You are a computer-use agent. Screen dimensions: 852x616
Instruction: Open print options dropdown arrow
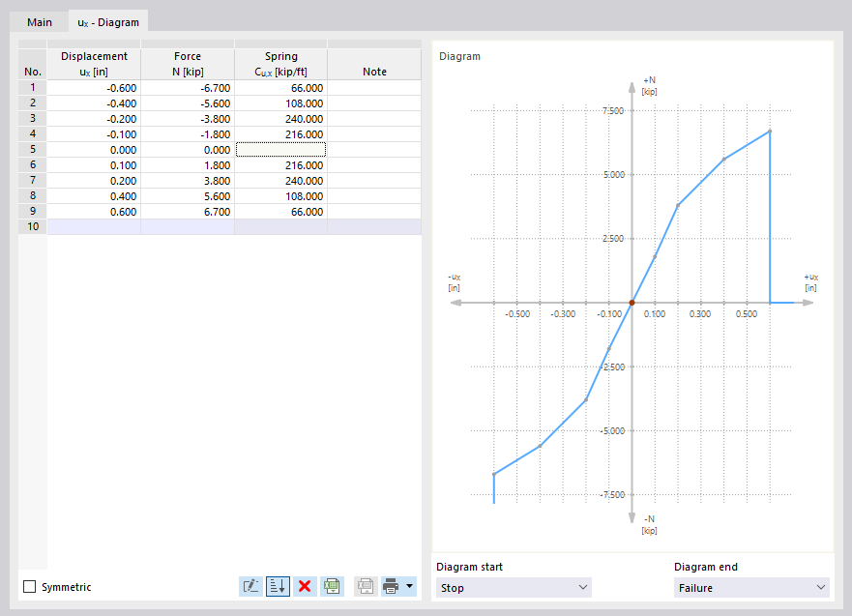[x=410, y=586]
